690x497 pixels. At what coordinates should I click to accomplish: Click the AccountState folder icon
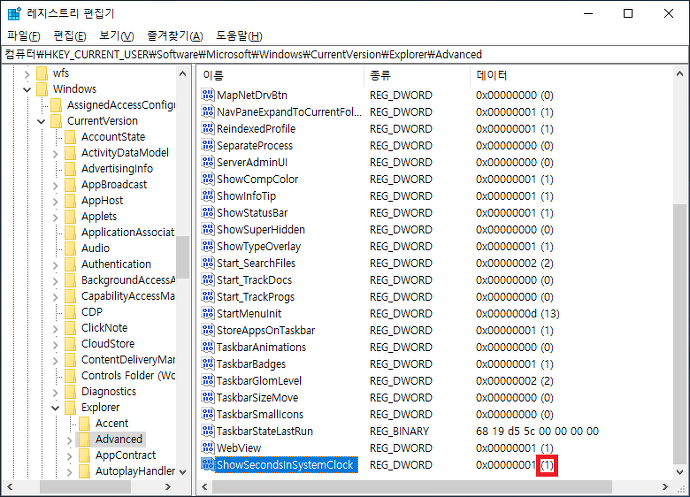(70, 137)
